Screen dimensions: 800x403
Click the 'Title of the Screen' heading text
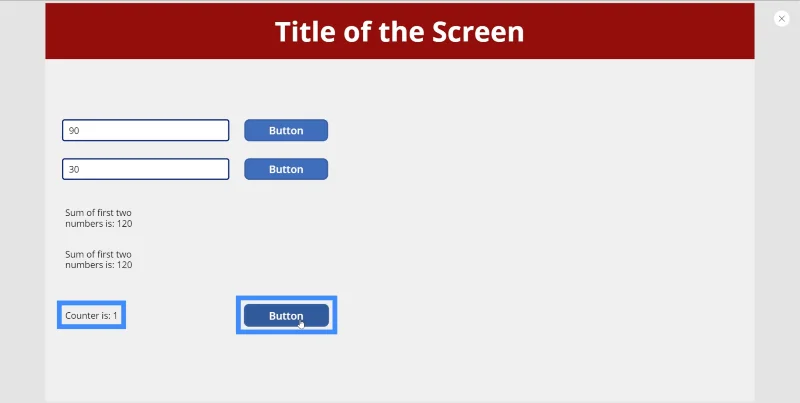coord(399,32)
